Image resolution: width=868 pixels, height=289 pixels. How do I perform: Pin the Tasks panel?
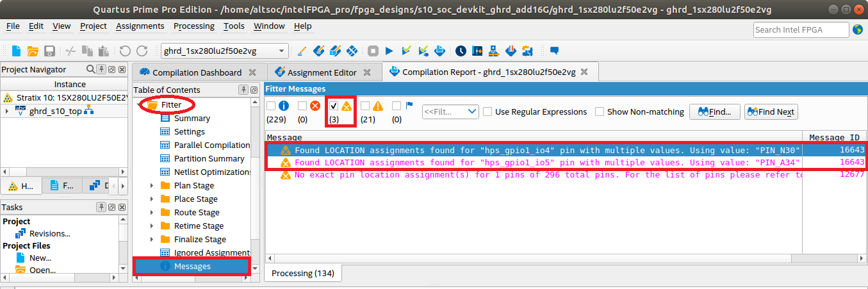[102, 207]
